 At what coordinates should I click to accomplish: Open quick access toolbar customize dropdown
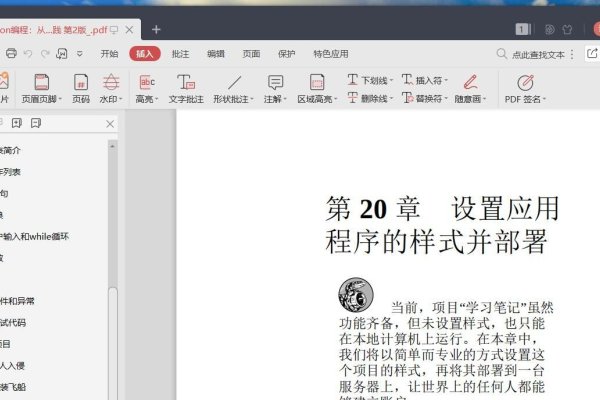(80, 54)
